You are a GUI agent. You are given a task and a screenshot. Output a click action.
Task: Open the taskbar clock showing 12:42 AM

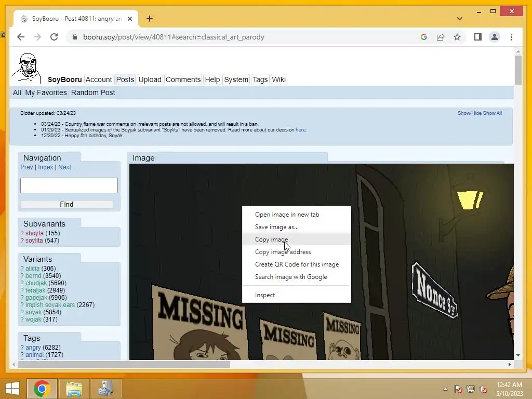click(509, 389)
